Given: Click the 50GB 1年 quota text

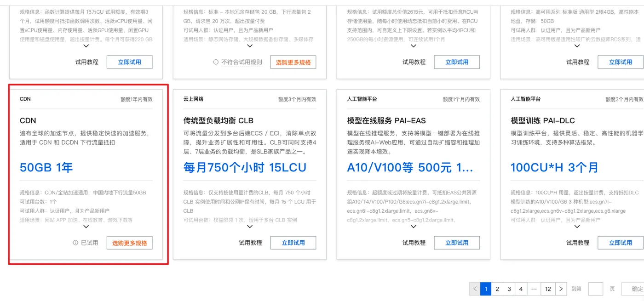Looking at the screenshot, I should (x=46, y=167).
